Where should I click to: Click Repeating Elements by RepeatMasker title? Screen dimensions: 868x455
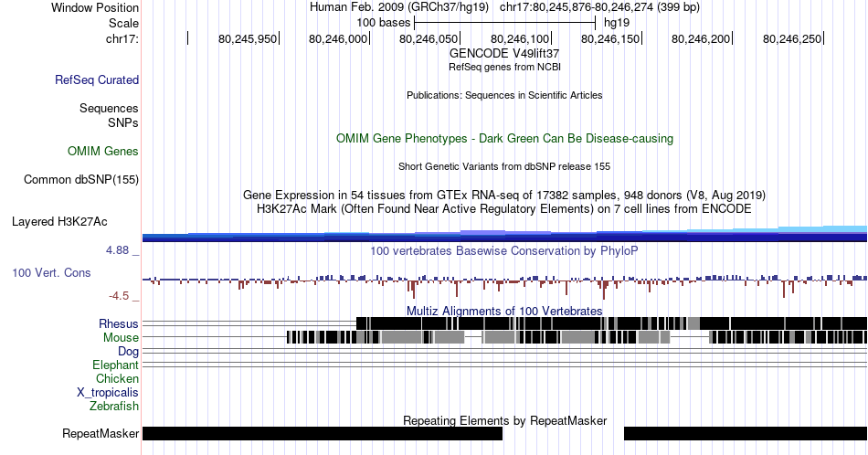click(504, 420)
